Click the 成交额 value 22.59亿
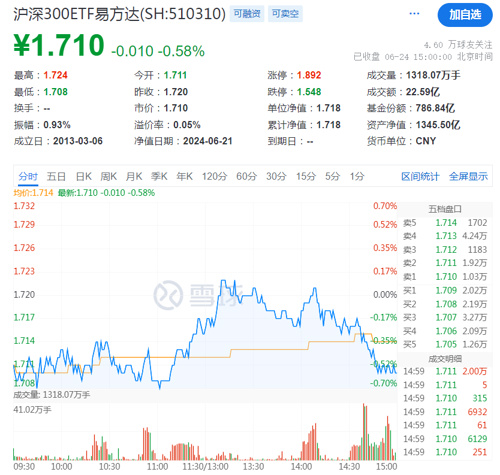Viewport: 500px width, 475px height. coord(423,92)
